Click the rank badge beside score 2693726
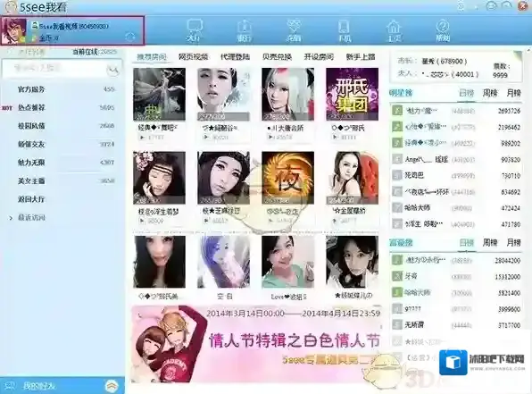The height and width of the screenshot is (394, 532). click(397, 111)
